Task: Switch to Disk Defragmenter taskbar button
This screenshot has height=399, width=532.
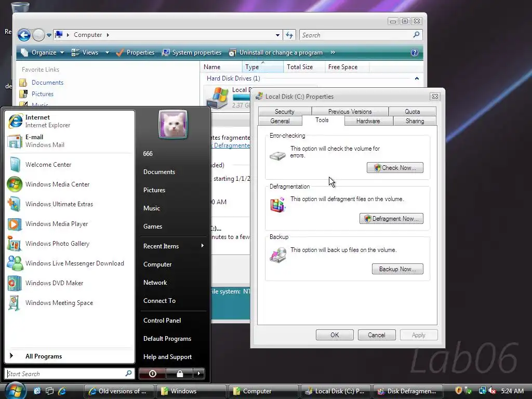Action: (x=408, y=391)
